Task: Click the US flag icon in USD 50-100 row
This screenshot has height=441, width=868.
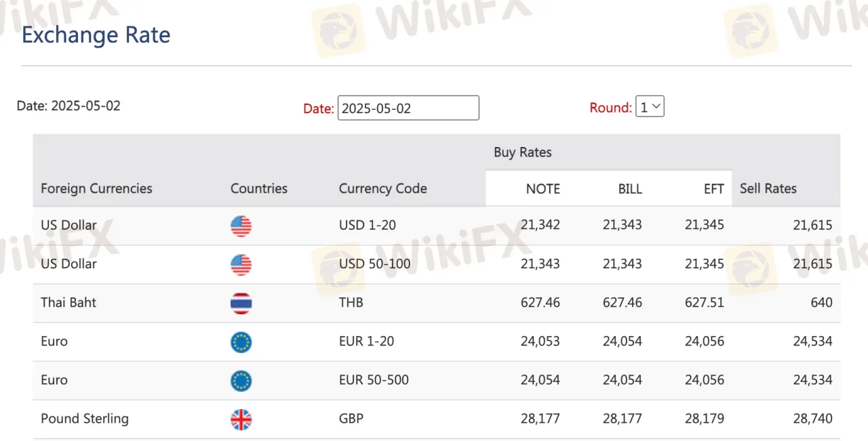Action: [241, 264]
